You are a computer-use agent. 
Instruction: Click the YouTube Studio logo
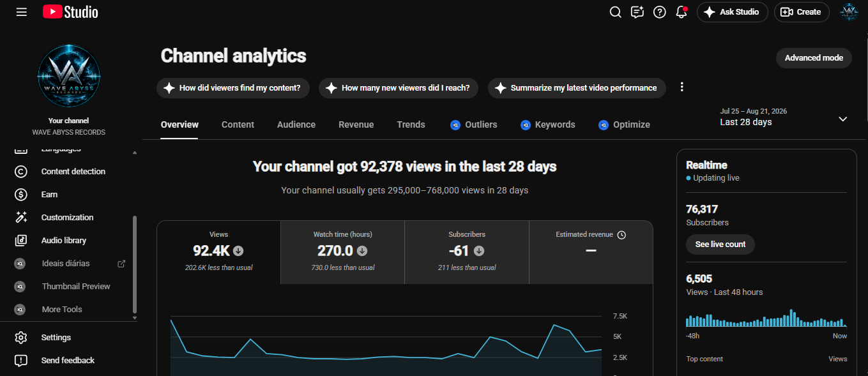[x=70, y=12]
